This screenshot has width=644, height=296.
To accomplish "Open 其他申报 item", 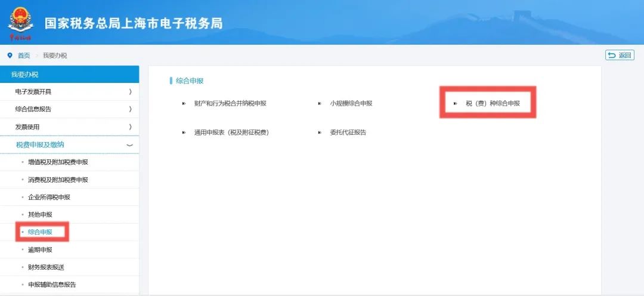I will tap(40, 215).
